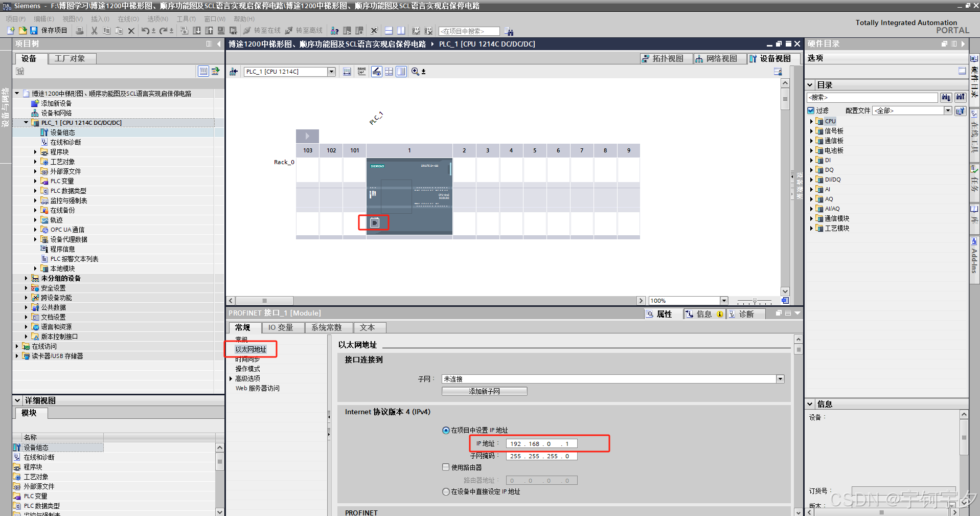Click the device view horizontal scrollbar
The height and width of the screenshot is (516, 980).
point(264,301)
